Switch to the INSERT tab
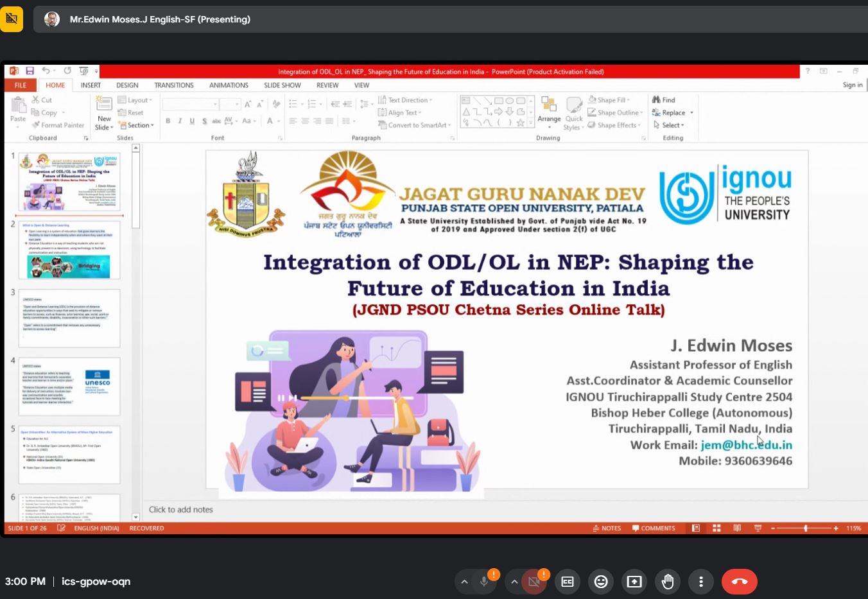This screenshot has width=868, height=599. click(91, 85)
